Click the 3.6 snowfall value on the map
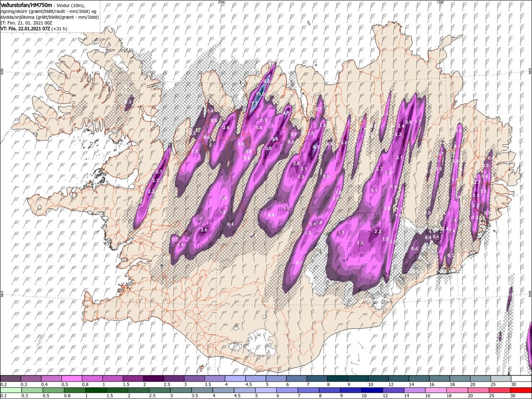This screenshot has height=399, width=532. pyautogui.click(x=268, y=148)
